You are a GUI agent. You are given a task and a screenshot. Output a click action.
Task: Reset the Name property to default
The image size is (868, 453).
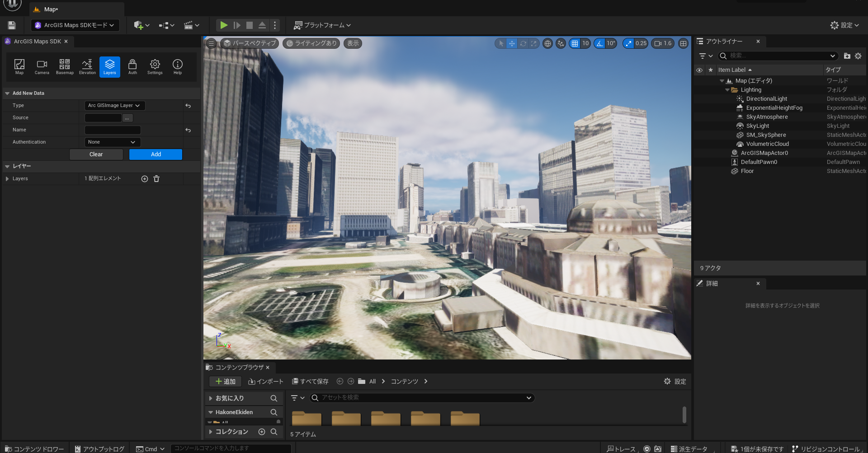[x=188, y=130]
